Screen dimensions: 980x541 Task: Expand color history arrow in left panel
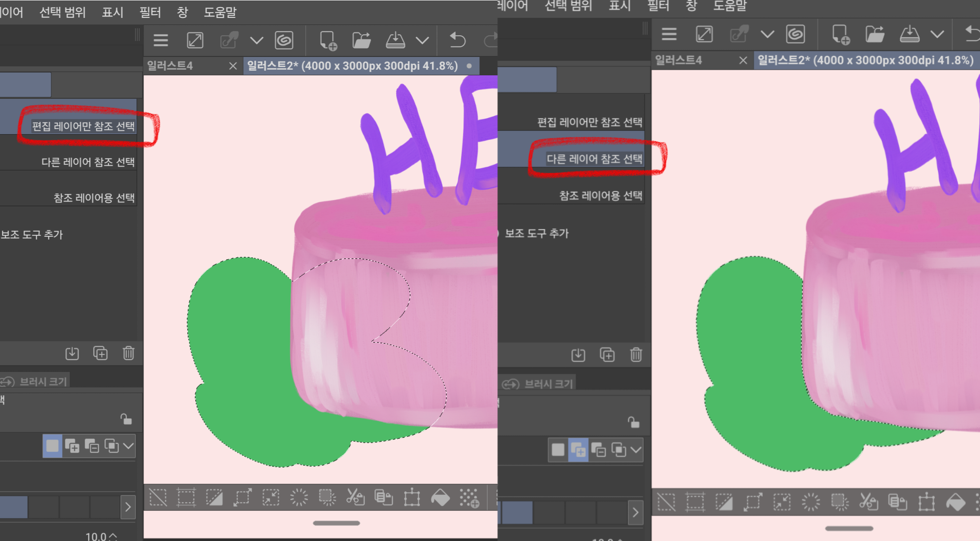[128, 507]
